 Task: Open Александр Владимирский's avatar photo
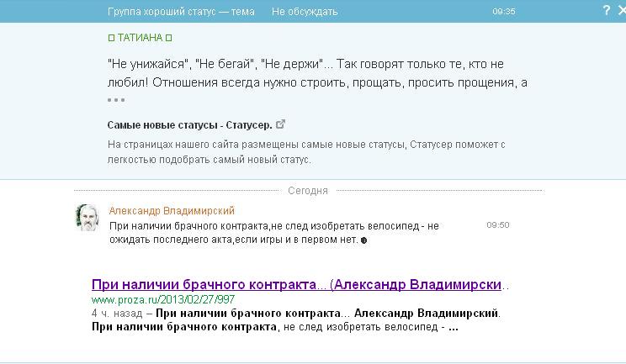click(87, 217)
